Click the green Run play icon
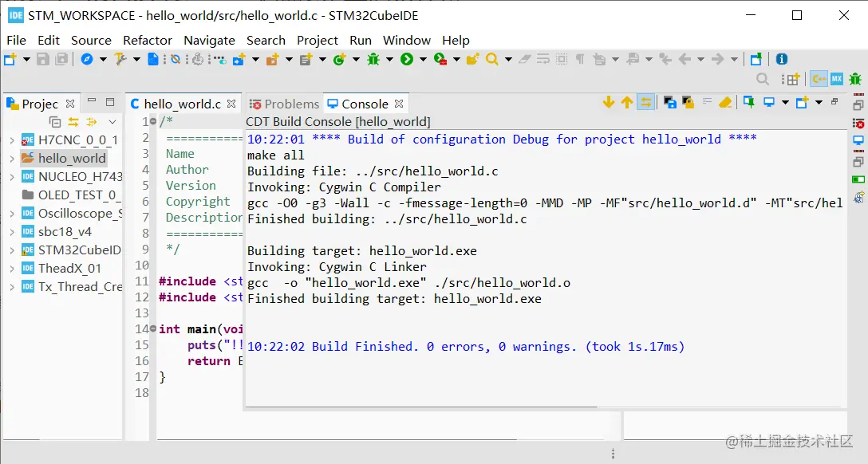This screenshot has height=464, width=868. (x=407, y=59)
